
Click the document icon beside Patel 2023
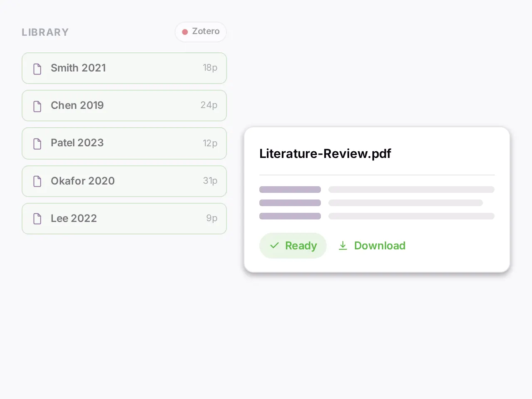(37, 144)
